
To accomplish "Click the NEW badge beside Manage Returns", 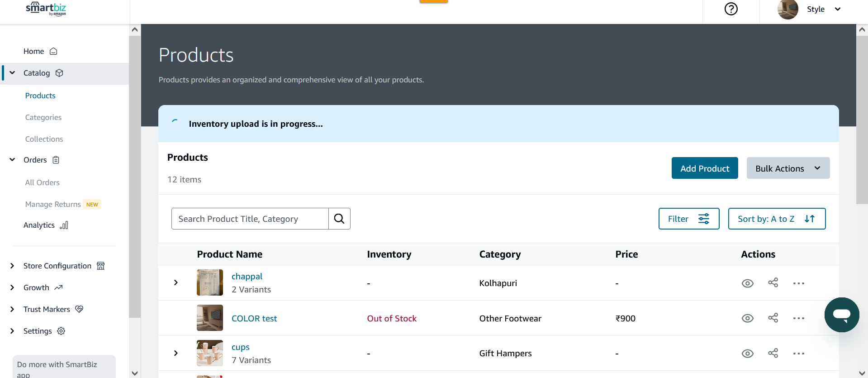I will click(x=92, y=205).
